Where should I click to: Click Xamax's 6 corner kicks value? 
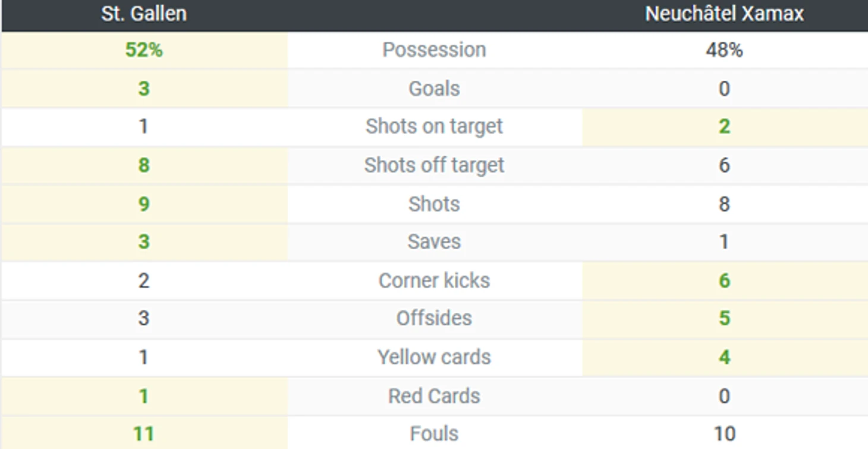coord(724,281)
